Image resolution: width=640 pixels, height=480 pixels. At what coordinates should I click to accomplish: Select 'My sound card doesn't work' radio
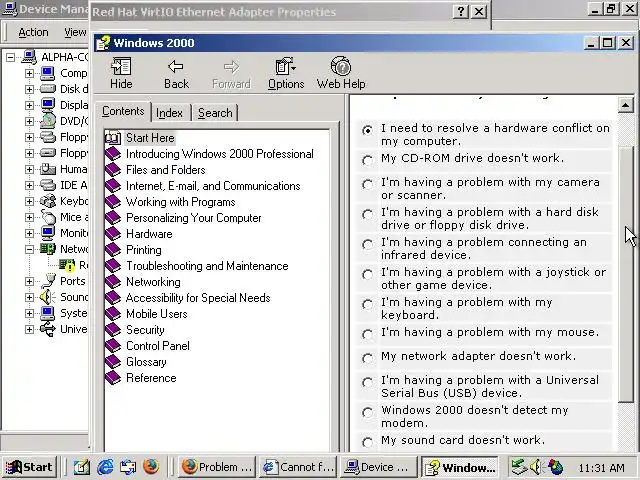pos(367,442)
